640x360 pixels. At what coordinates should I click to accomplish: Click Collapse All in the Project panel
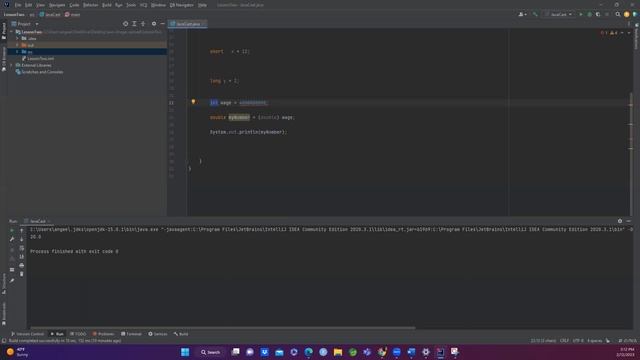143,24
